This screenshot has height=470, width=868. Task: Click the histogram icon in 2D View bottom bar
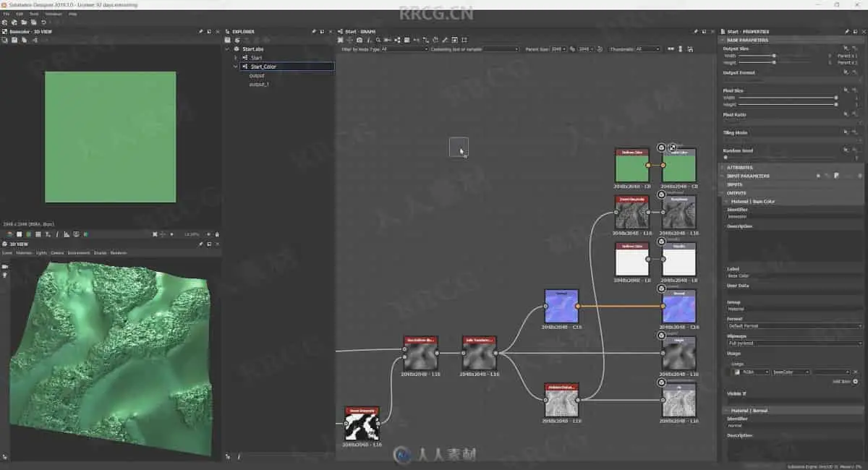click(x=66, y=234)
